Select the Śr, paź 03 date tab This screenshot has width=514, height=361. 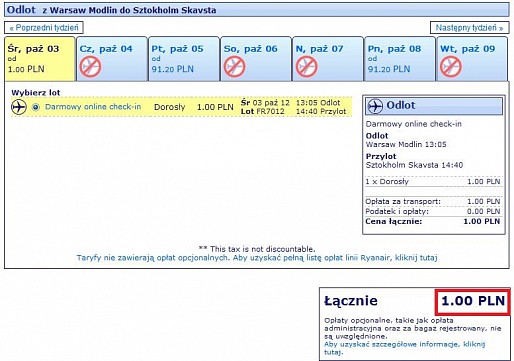pyautogui.click(x=40, y=59)
